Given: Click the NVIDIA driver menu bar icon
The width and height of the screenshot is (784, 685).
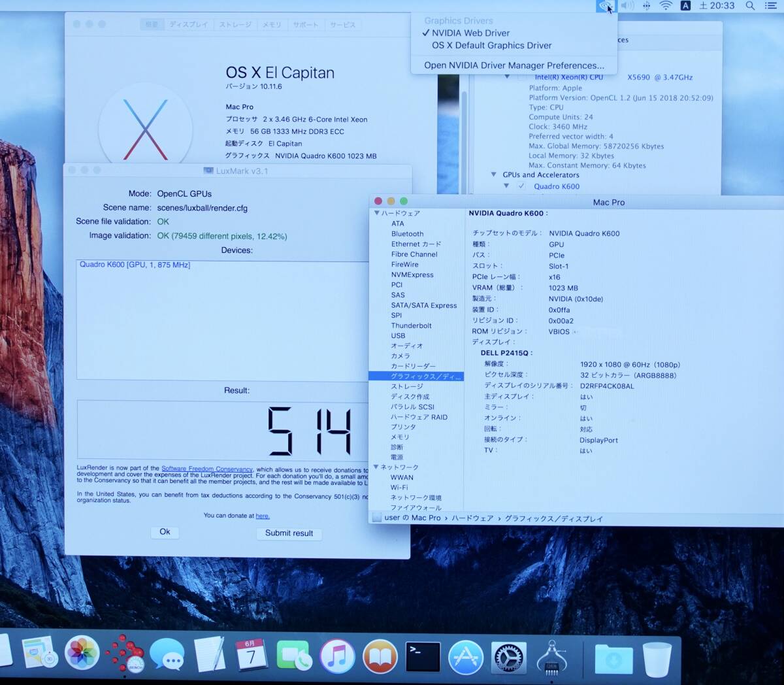Looking at the screenshot, I should point(606,6).
